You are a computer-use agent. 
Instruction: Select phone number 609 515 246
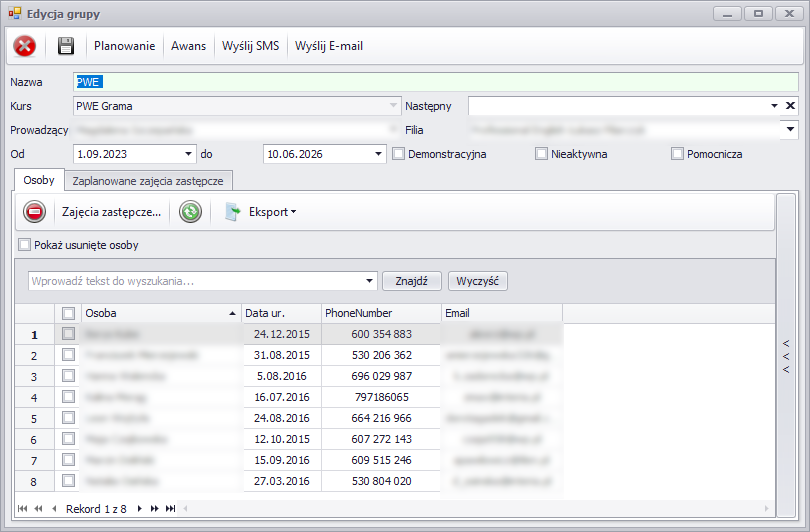381,460
